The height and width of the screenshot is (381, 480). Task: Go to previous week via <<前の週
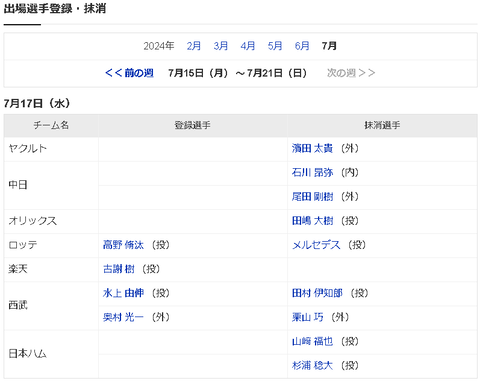tap(129, 73)
